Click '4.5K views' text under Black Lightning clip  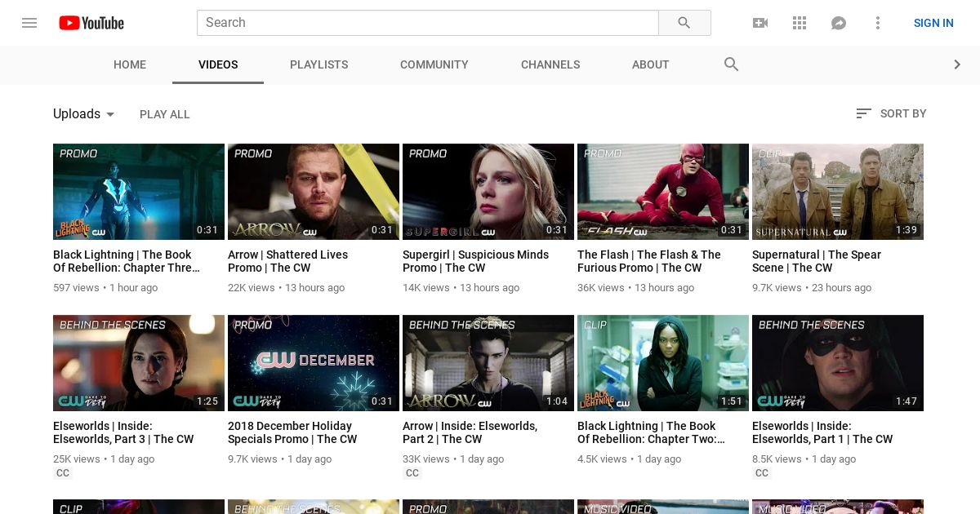tap(602, 459)
